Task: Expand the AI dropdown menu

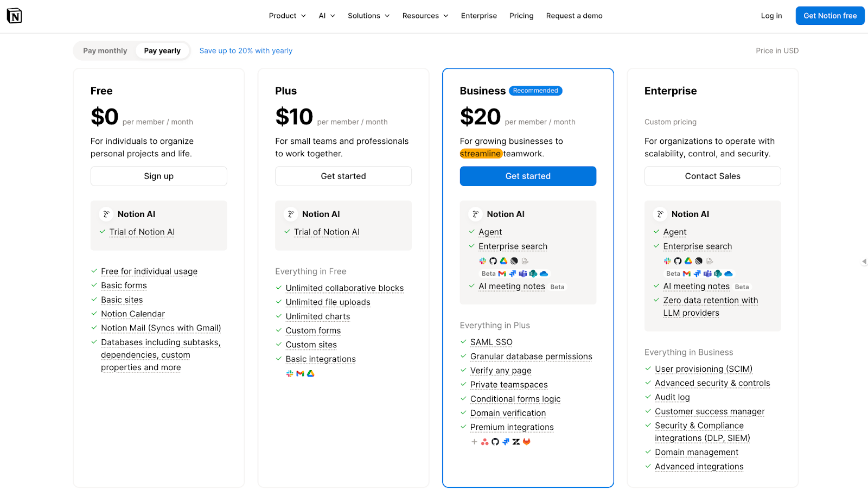Action: click(327, 16)
